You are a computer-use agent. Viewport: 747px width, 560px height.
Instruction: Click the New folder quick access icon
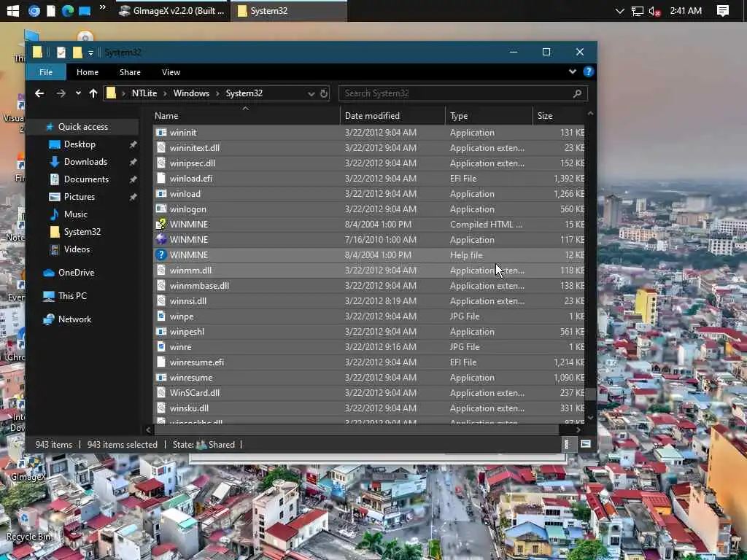click(77, 52)
